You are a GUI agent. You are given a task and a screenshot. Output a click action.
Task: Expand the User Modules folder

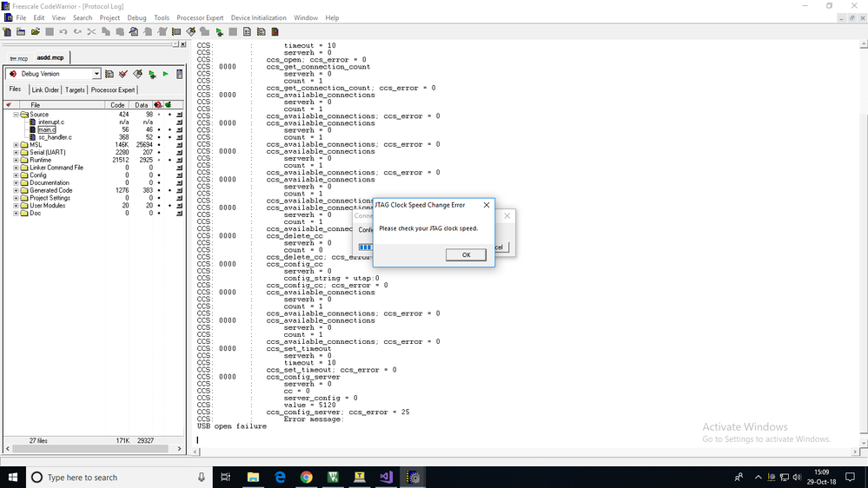16,205
